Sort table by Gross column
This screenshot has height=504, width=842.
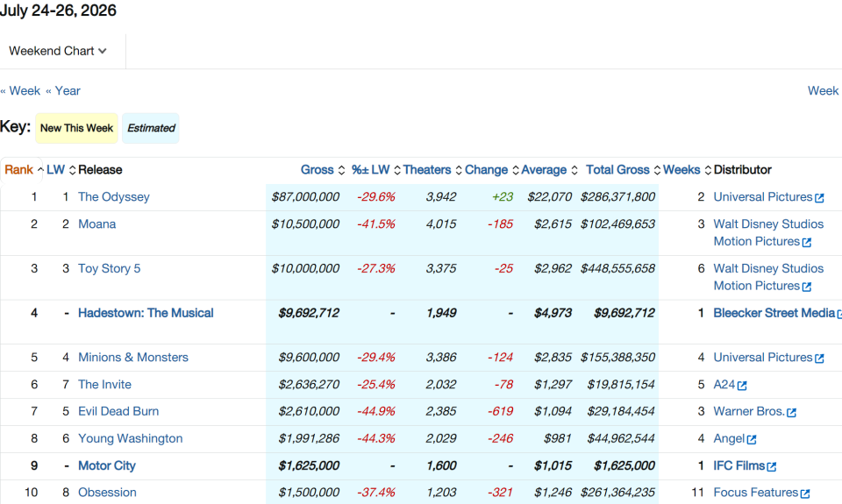tap(322, 170)
